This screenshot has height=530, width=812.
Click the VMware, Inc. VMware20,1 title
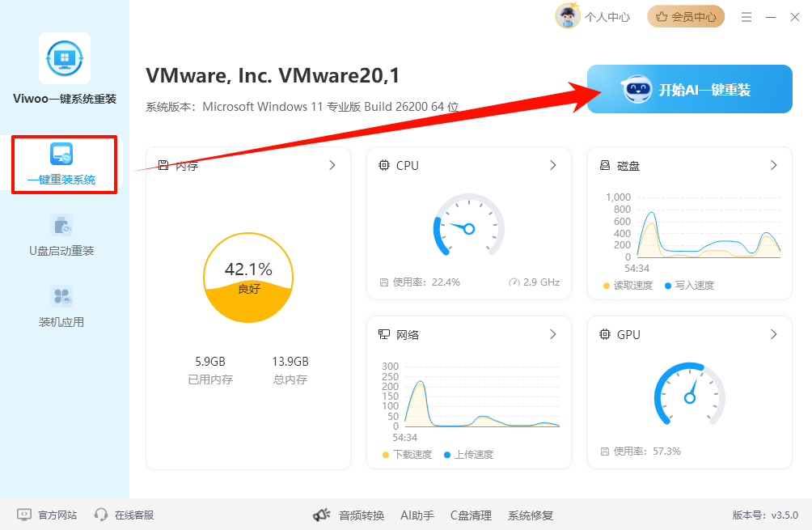point(273,75)
